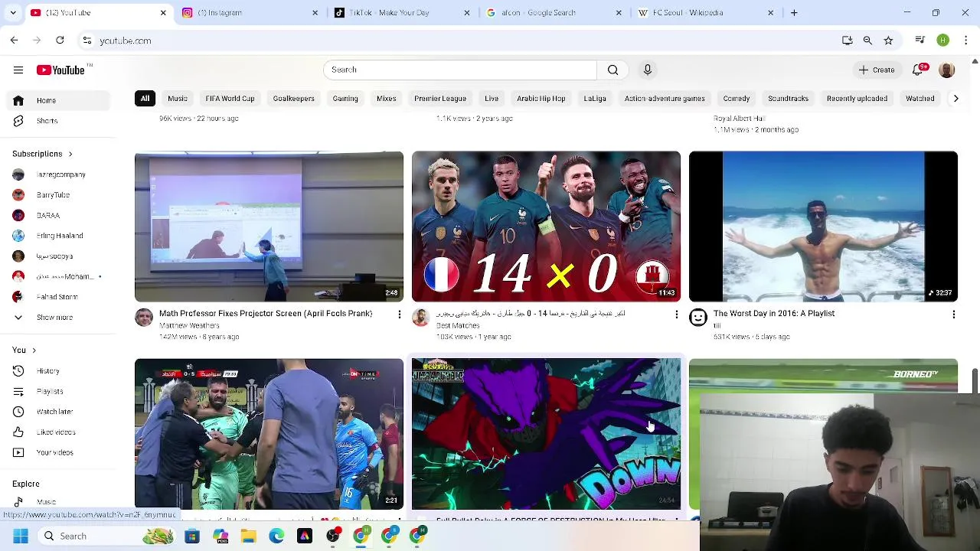
Task: Open Best Matches channel avatar
Action: point(420,318)
